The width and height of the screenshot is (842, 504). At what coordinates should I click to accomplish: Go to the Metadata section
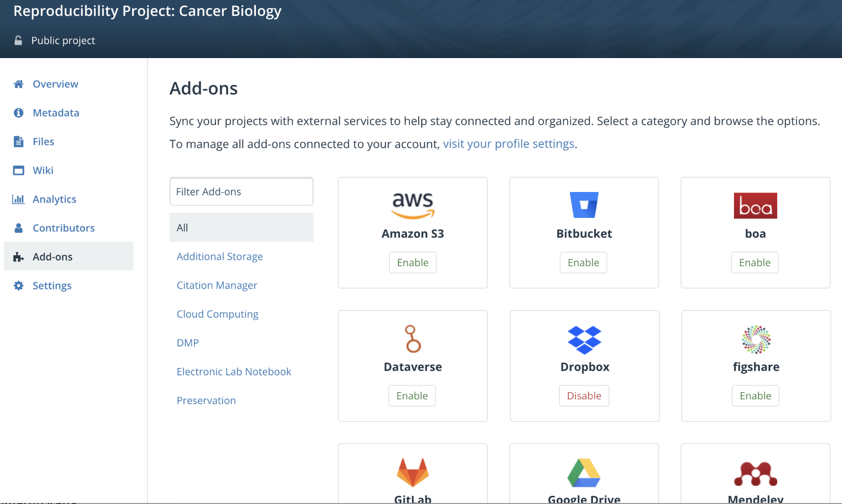[x=56, y=113]
